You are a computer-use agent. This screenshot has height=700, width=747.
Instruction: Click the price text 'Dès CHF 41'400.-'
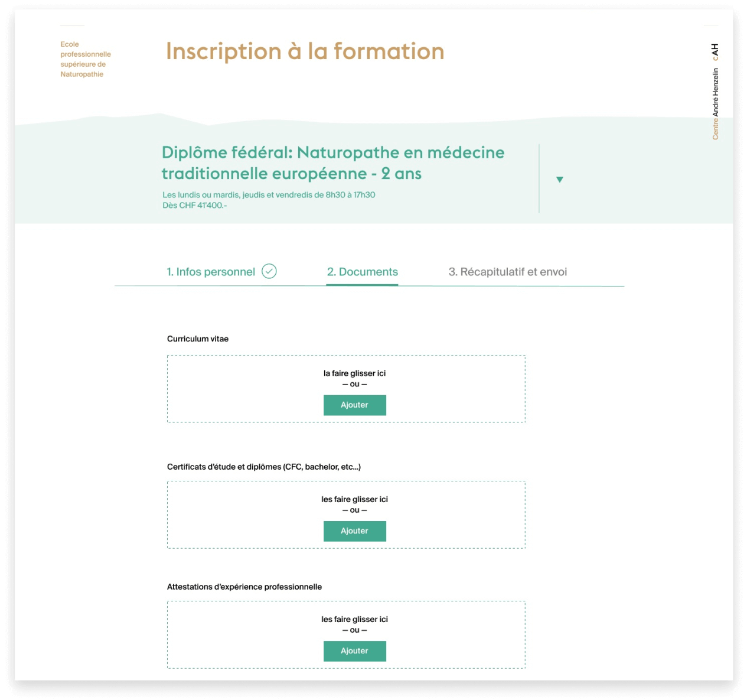point(194,206)
